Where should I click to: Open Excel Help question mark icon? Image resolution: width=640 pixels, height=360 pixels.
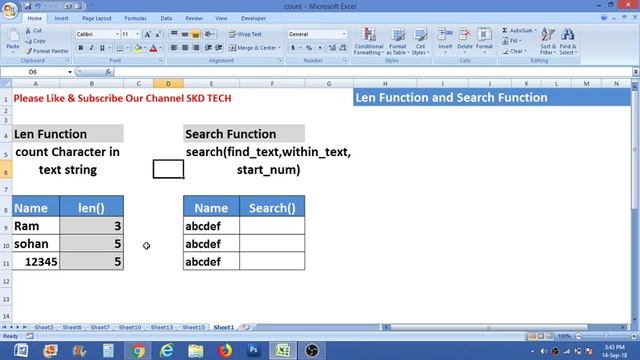coord(604,18)
